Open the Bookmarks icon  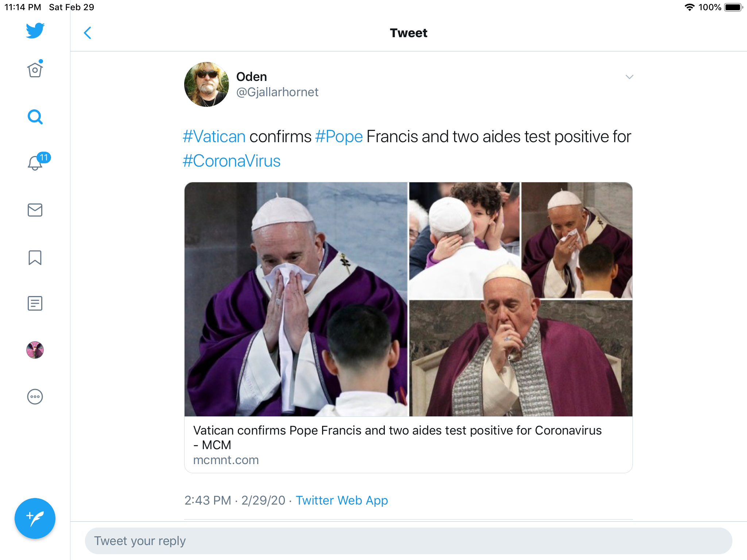tap(35, 257)
